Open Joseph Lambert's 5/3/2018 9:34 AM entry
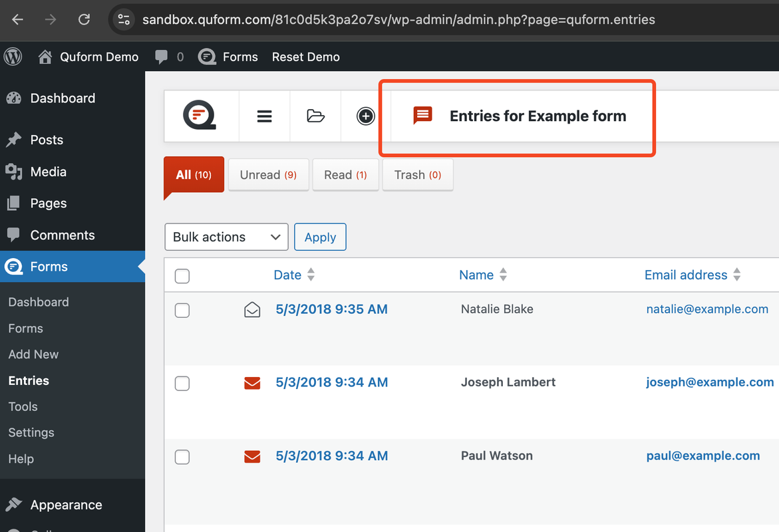 tap(331, 382)
